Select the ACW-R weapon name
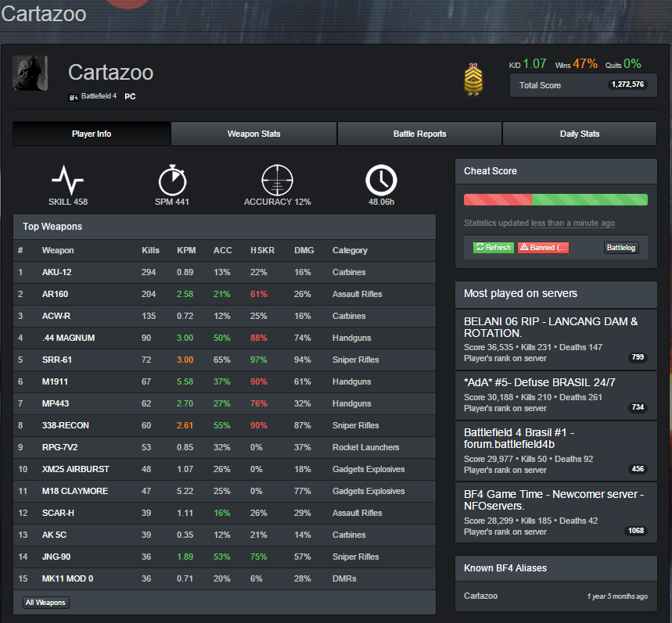The image size is (672, 623). click(x=56, y=316)
